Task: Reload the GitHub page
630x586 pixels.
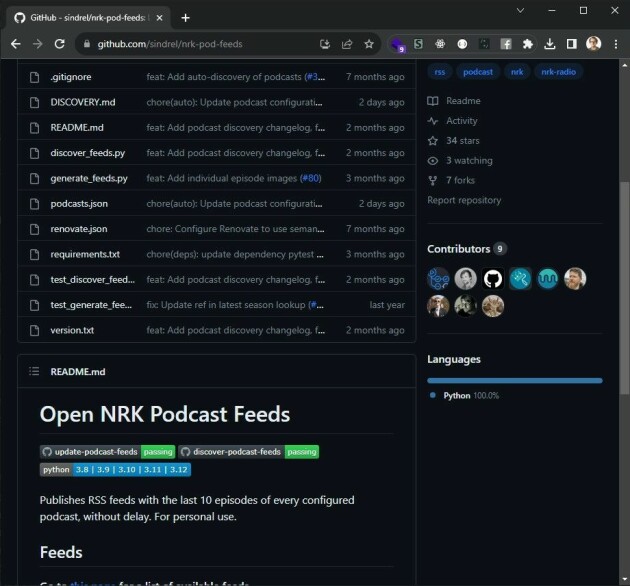Action: tap(59, 44)
